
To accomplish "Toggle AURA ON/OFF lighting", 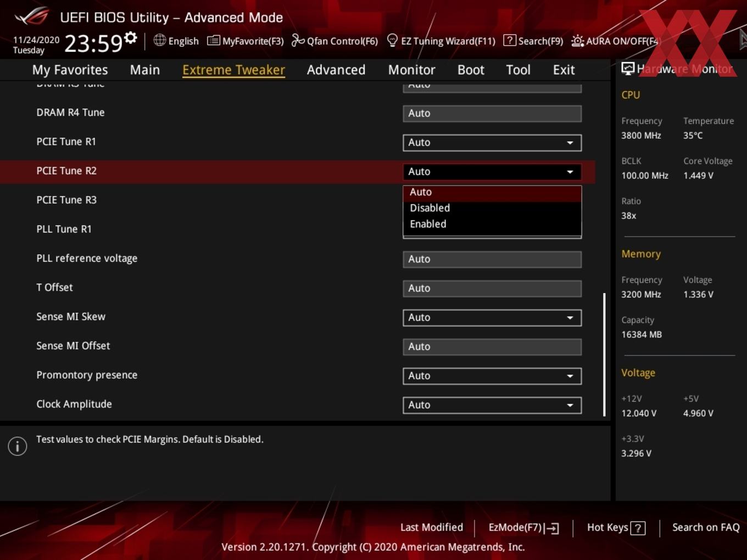I will [615, 41].
